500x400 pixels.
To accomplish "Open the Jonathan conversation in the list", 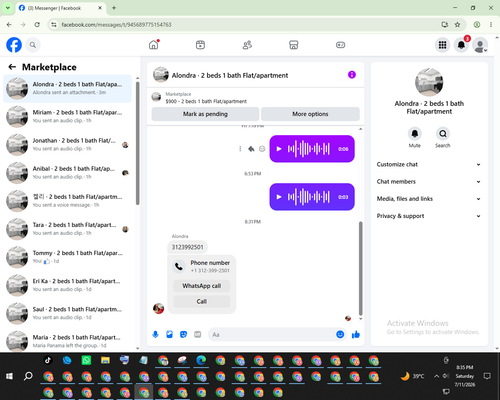I will [67, 145].
